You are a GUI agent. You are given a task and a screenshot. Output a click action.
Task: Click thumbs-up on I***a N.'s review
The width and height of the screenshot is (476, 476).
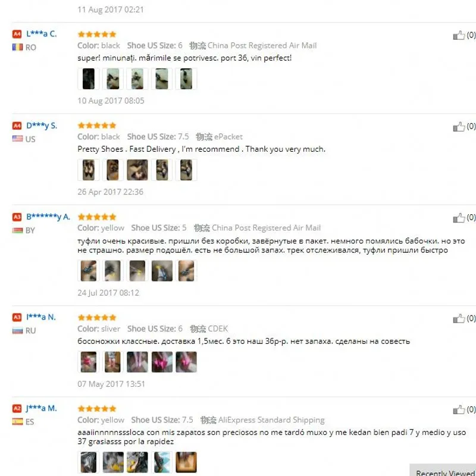[x=459, y=318]
